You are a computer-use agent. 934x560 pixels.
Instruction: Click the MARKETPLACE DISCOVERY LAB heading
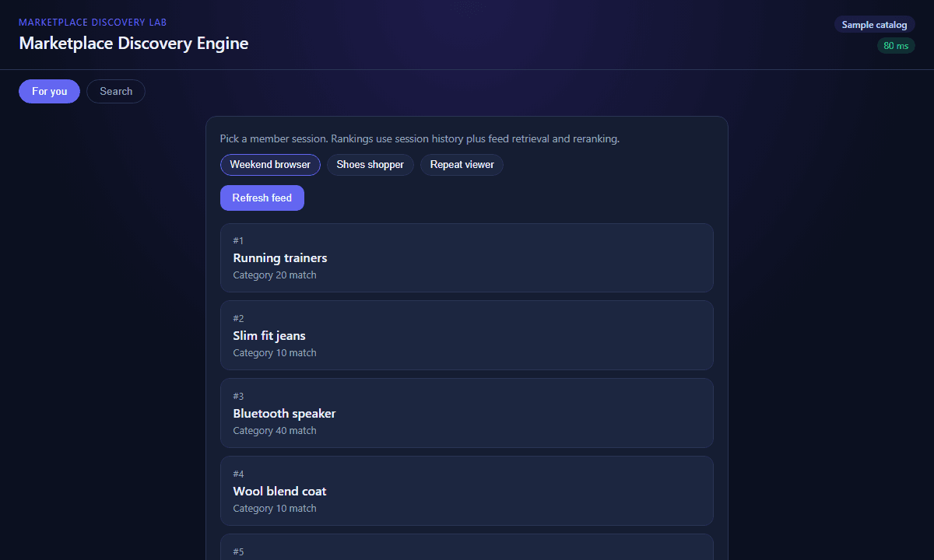point(93,23)
